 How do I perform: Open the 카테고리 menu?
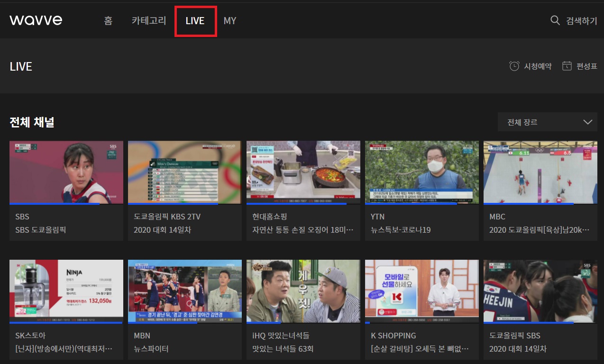149,21
